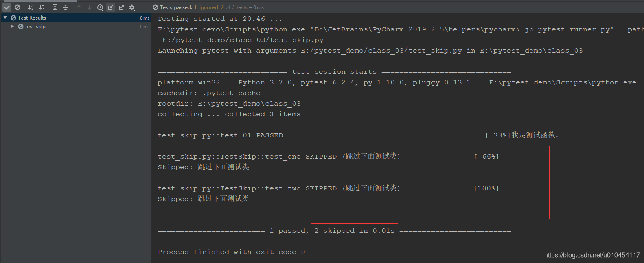Click the Next Failed Test down arrow icon
The height and width of the screenshot is (263, 644).
90,7
